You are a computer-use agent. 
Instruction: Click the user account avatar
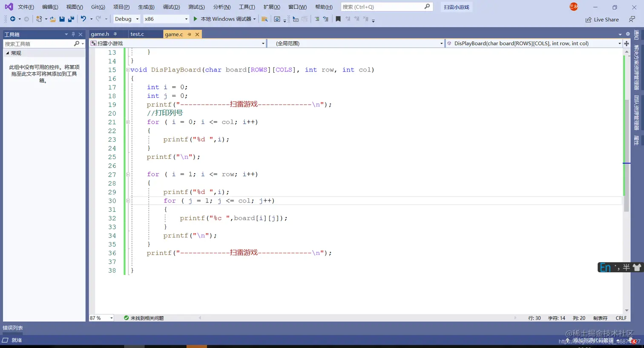(574, 6)
